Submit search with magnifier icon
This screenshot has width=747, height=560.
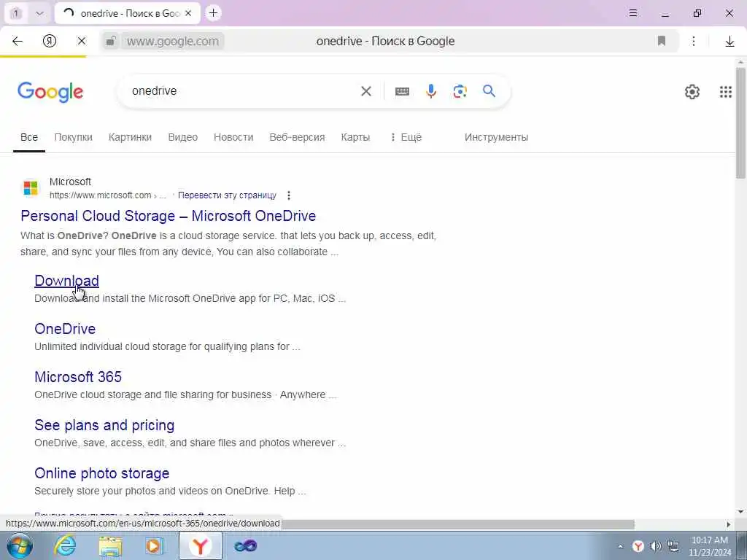tap(489, 91)
